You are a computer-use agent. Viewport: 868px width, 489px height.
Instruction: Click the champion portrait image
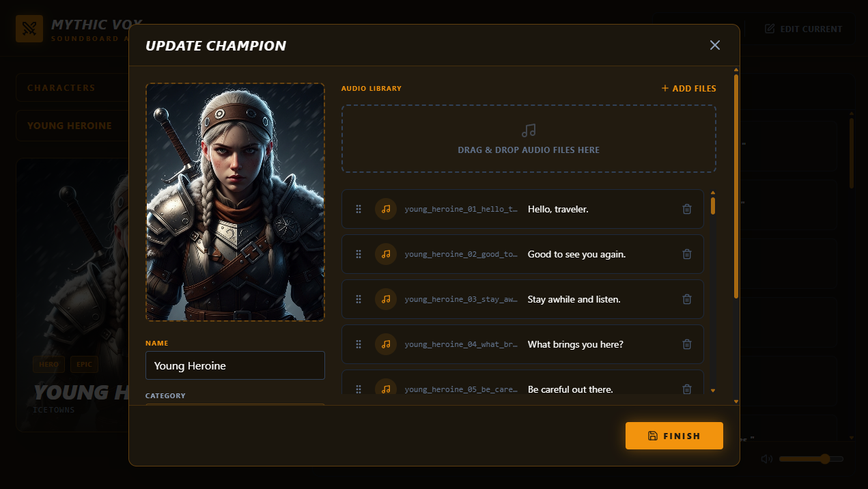[235, 202]
